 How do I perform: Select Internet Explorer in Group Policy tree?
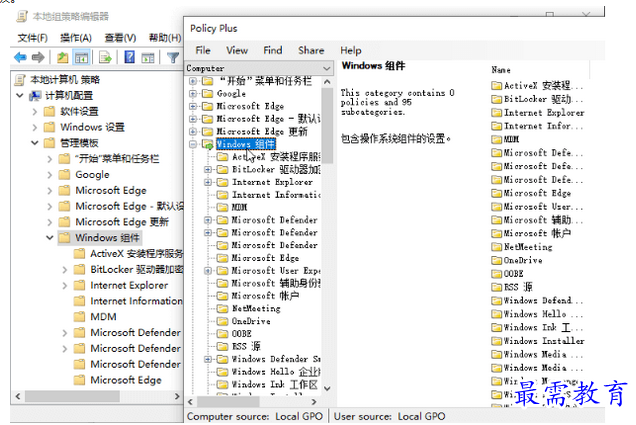[129, 285]
